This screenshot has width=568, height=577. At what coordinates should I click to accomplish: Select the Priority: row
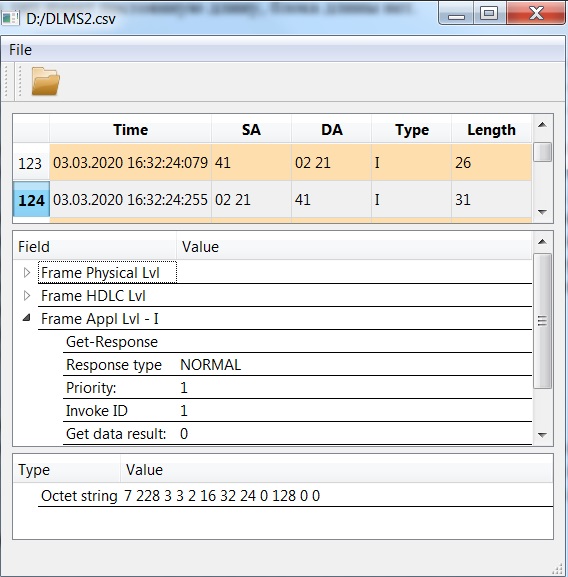(297, 387)
